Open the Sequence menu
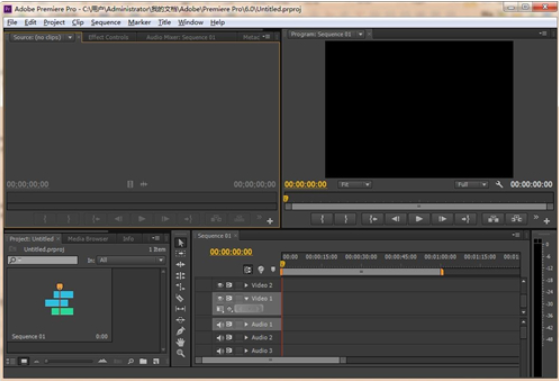Screen dimensions: 559x381 point(106,22)
